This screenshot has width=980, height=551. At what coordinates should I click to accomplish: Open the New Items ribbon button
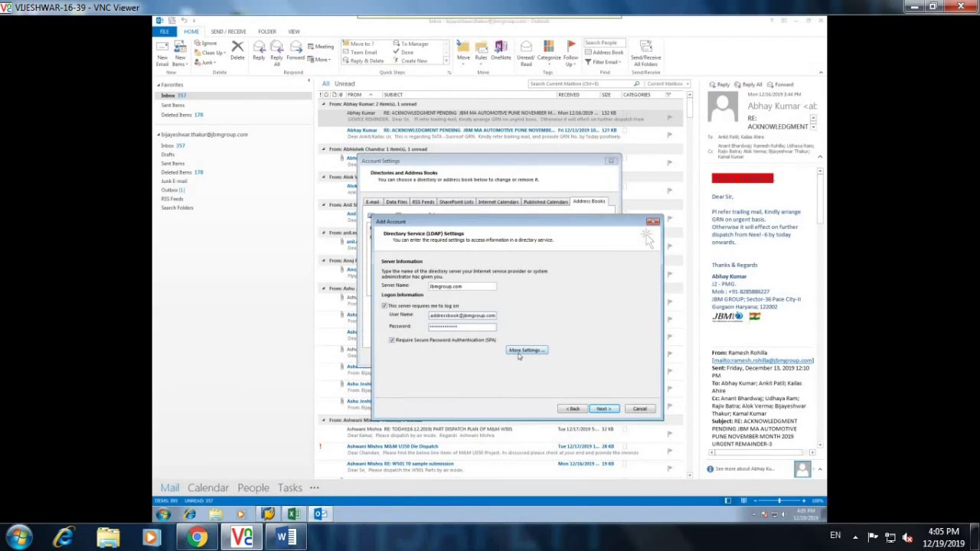point(179,52)
